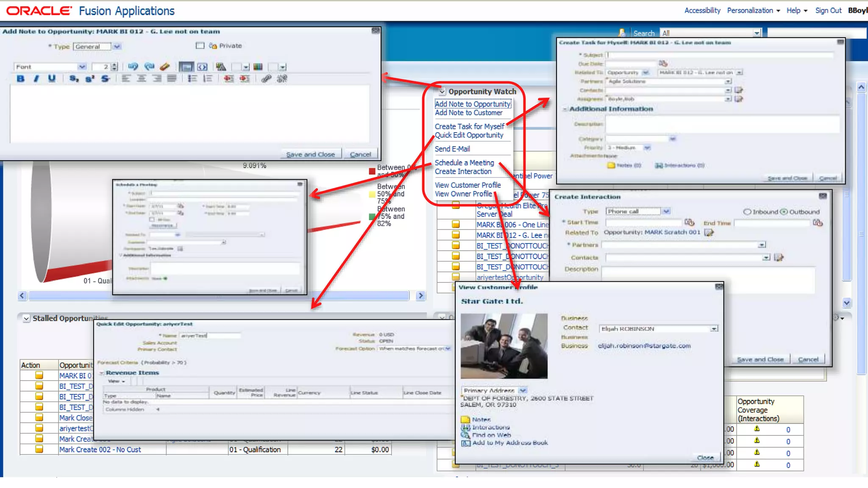868x488 pixels.
Task: Click the bulleted list icon
Action: pyautogui.click(x=192, y=79)
